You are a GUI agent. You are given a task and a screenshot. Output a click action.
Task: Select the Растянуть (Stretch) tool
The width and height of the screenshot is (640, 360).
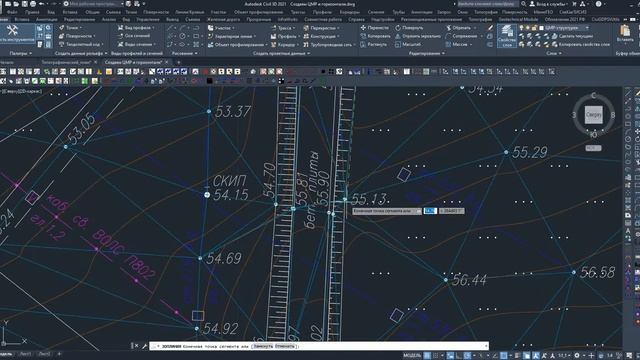click(373, 44)
